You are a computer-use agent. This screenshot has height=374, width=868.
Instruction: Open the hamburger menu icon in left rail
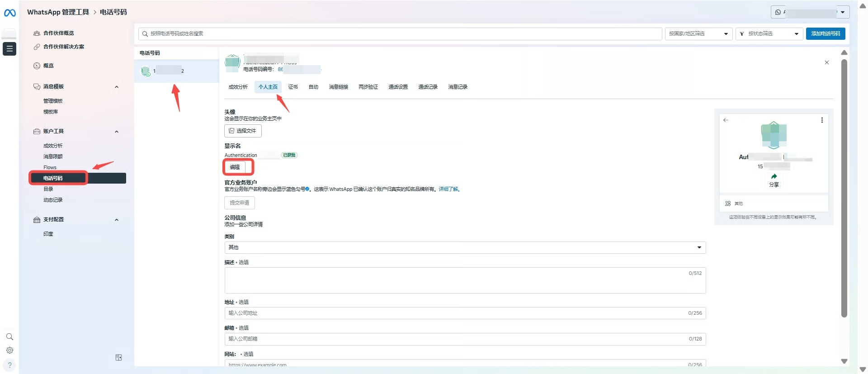[9, 48]
